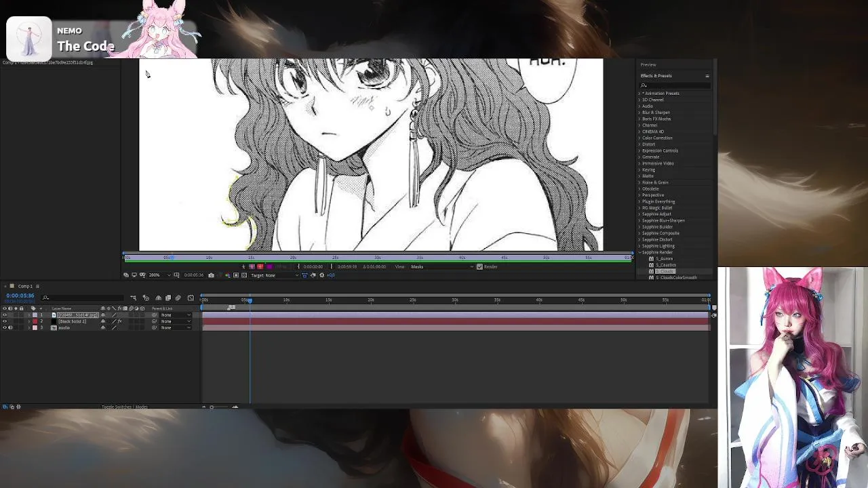The image size is (868, 488).
Task: Click the S_Caustics effect preset icon
Action: pos(652,265)
